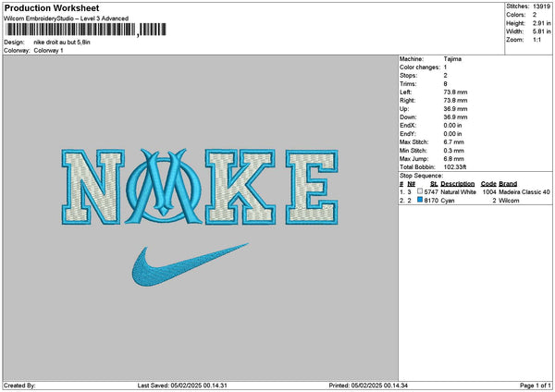Image resolution: width=555 pixels, height=392 pixels.
Task: Select the Wilcom brand entry in row 2
Action: [510, 200]
